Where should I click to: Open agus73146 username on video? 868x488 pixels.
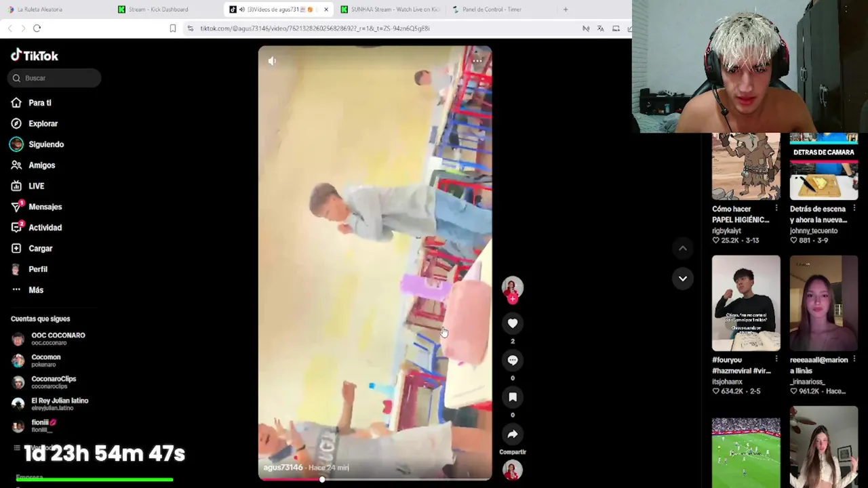click(x=283, y=467)
